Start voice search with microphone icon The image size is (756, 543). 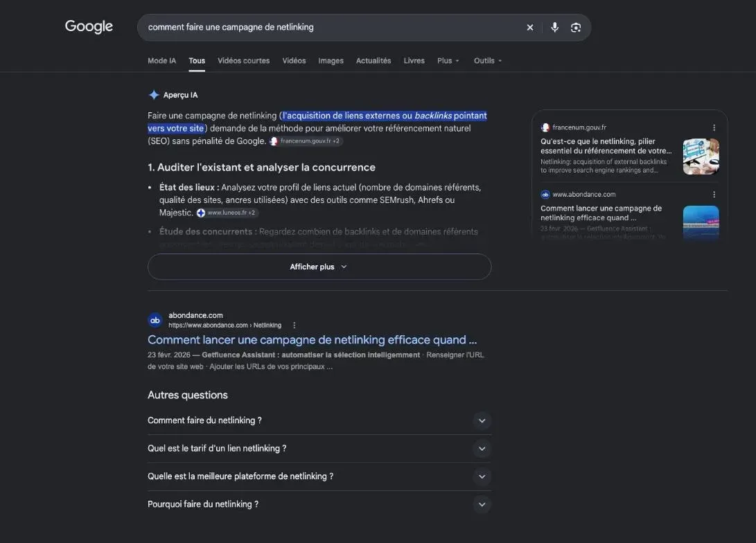(x=554, y=28)
